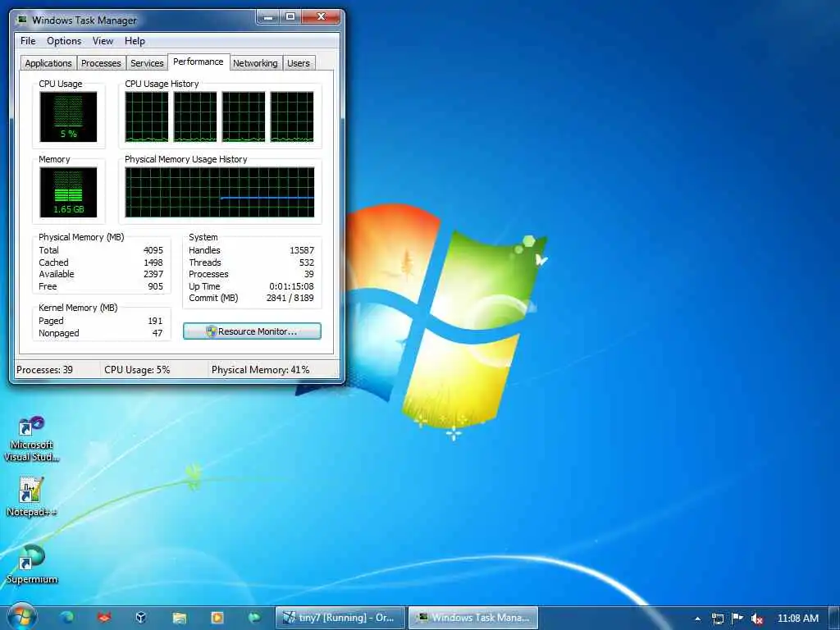Click the Task Manager title bar icon
The width and height of the screenshot is (840, 630).
coord(22,20)
